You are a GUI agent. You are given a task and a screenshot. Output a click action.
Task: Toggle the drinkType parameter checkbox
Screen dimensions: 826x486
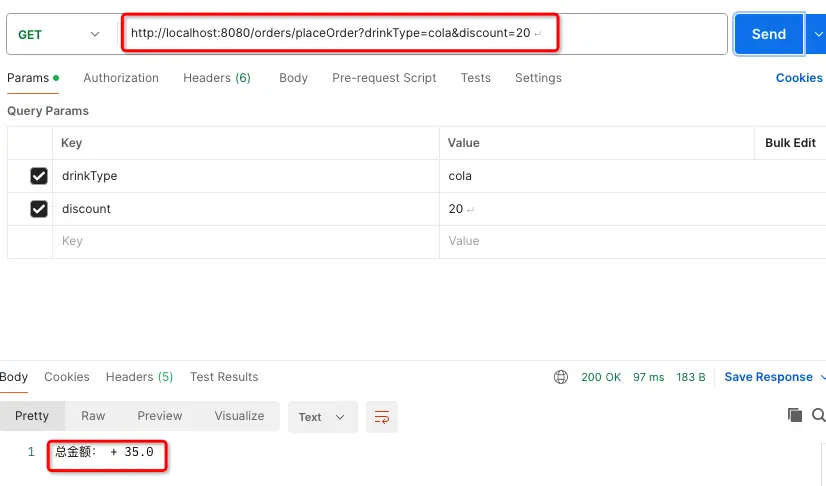(x=39, y=176)
